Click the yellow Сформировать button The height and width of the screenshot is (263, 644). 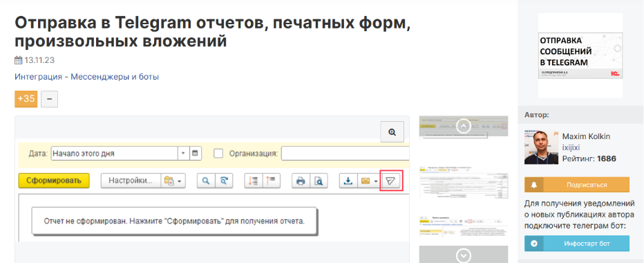54,180
